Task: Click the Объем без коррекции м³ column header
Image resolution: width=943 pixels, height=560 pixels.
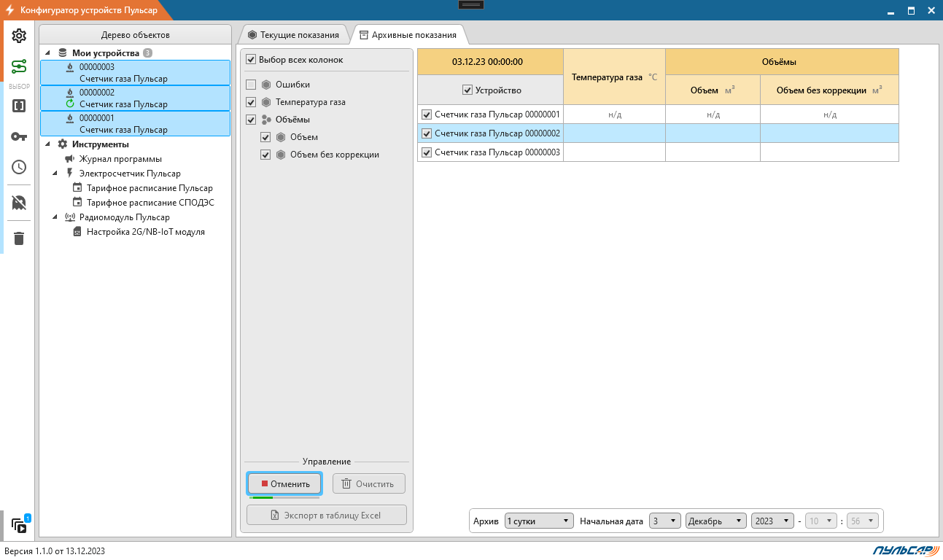Action: [x=829, y=90]
